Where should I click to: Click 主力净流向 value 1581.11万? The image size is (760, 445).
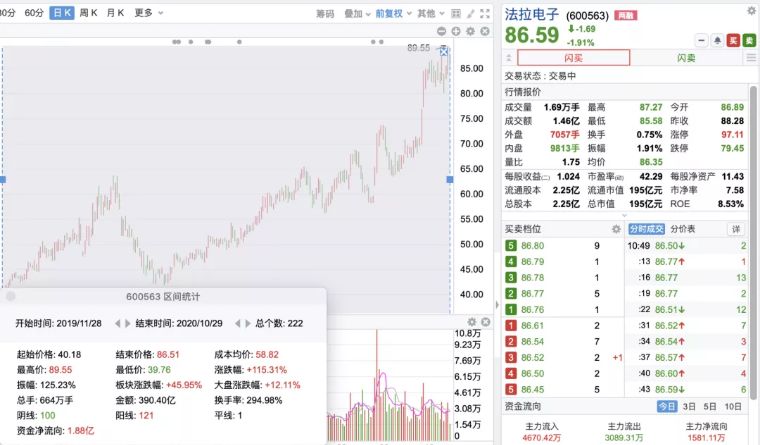coord(706,438)
